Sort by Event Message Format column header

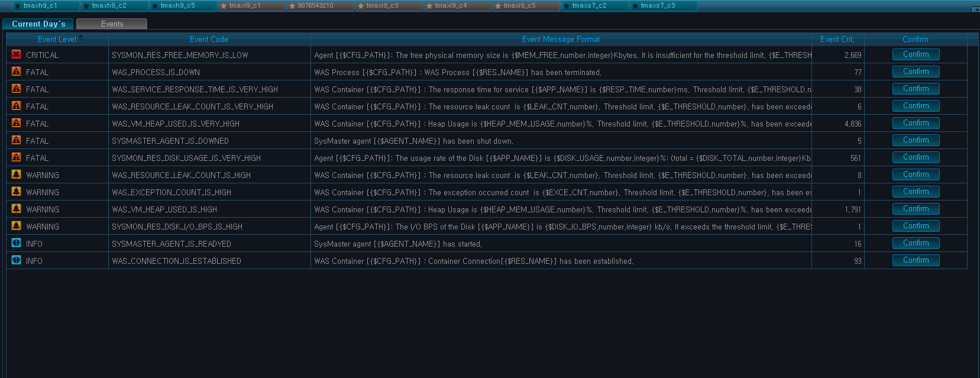pos(561,40)
